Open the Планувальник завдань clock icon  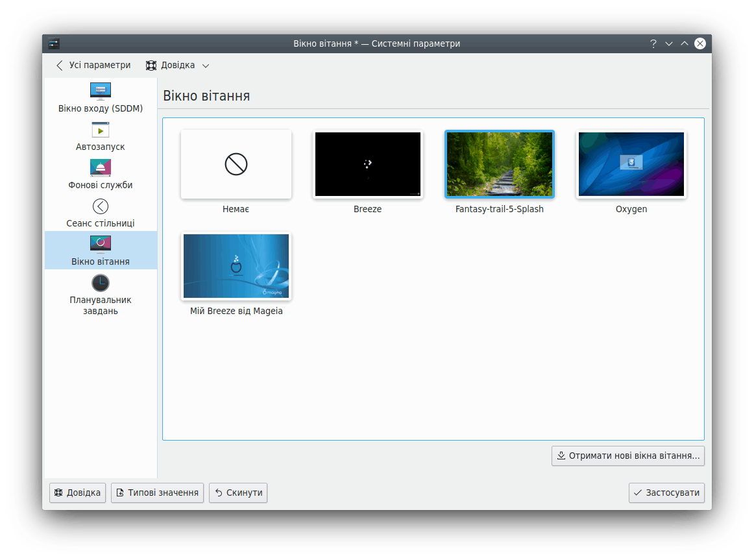(101, 283)
